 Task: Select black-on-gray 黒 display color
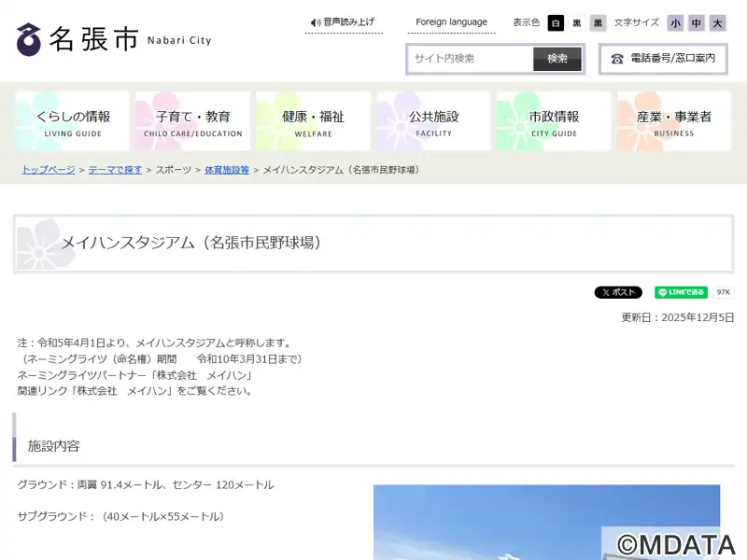[x=598, y=23]
